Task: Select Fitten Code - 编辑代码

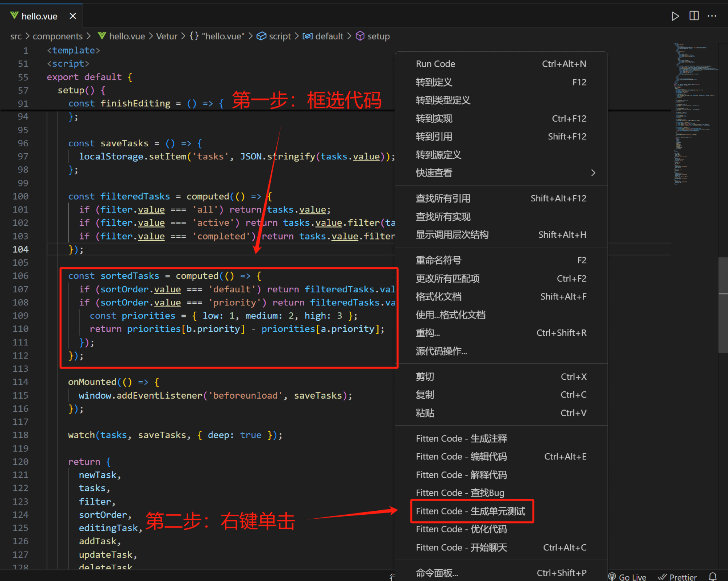Action: click(x=501, y=457)
